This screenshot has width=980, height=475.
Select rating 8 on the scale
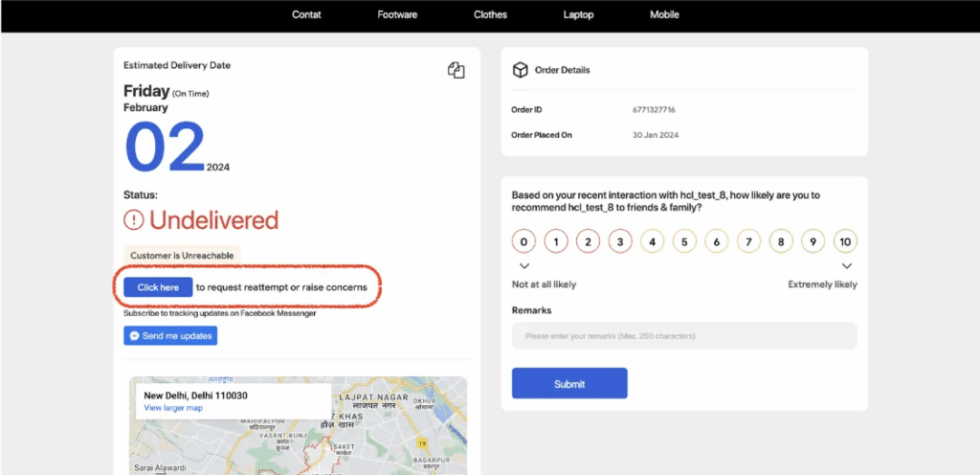(x=781, y=241)
